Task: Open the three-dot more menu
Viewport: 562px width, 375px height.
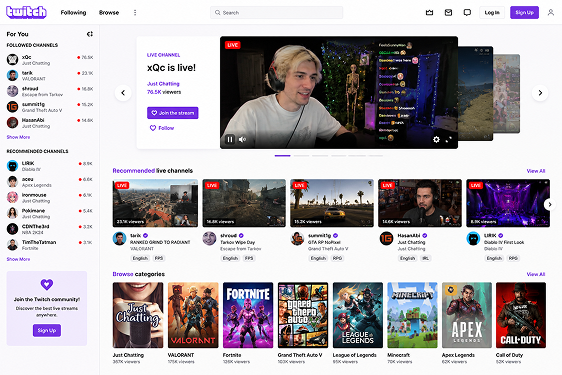Action: point(135,13)
